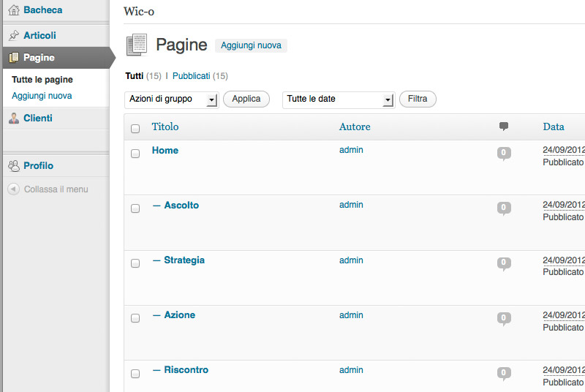585x392 pixels.
Task: Open the Azioni di gruppo dropdown
Action: [172, 99]
